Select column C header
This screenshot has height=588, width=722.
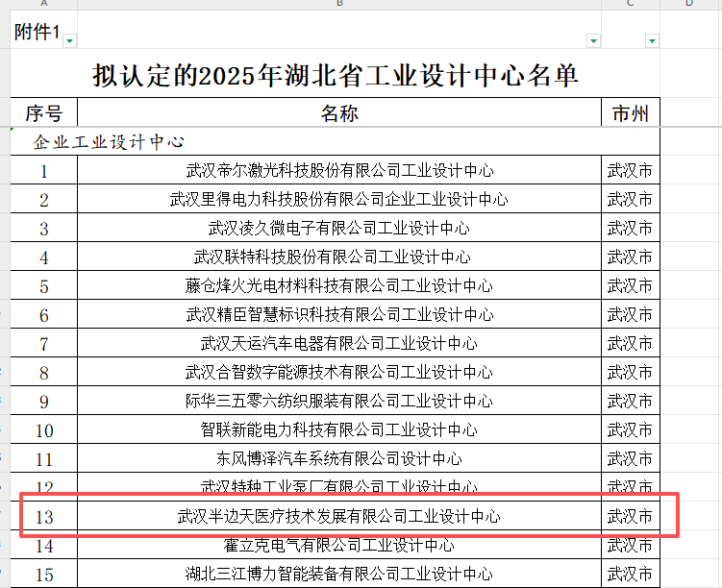coord(631,5)
